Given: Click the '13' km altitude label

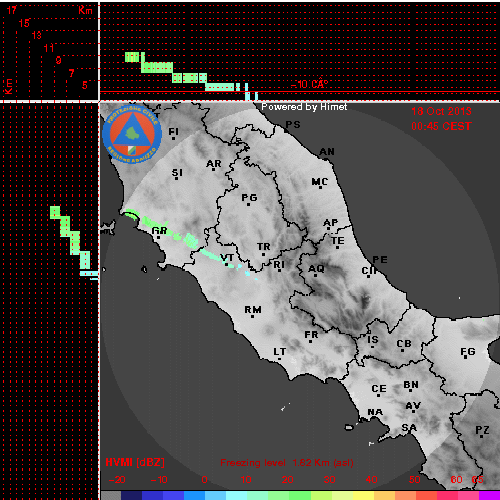Looking at the screenshot, I should pyautogui.click(x=37, y=35).
